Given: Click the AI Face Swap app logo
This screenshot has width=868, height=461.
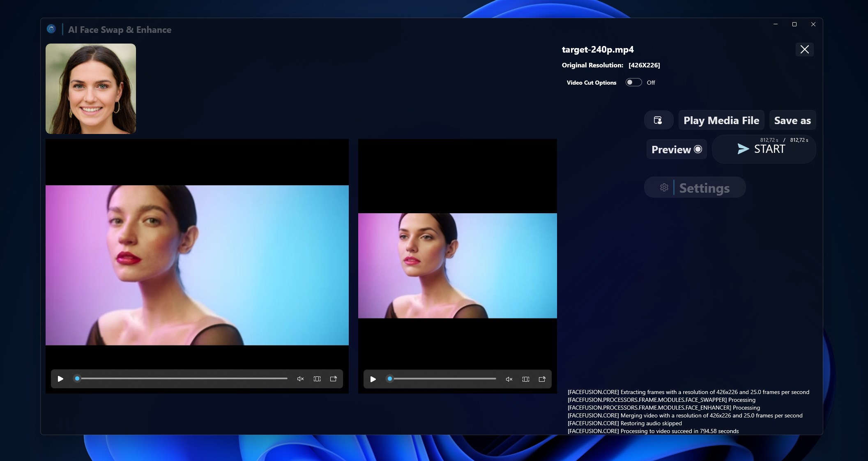Looking at the screenshot, I should 51,29.
